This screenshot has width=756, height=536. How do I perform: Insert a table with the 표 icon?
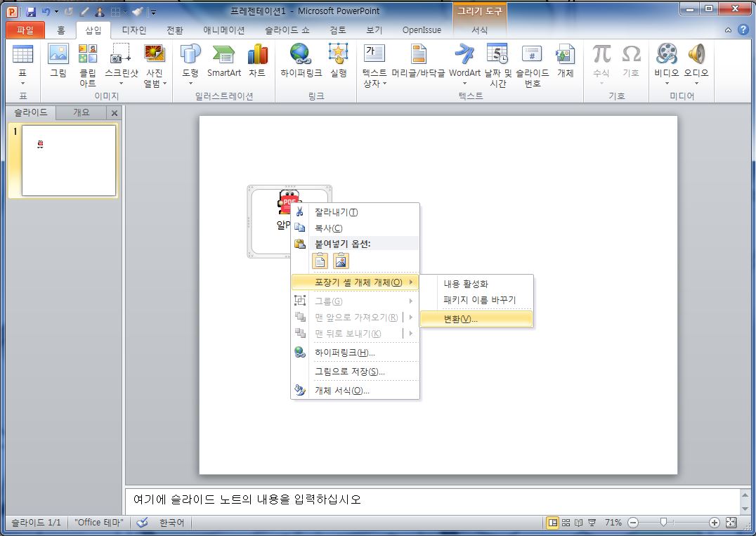click(x=22, y=64)
